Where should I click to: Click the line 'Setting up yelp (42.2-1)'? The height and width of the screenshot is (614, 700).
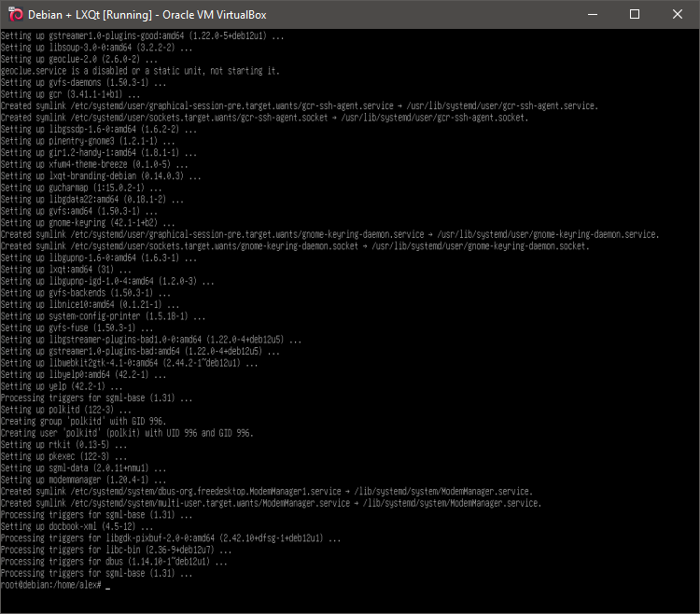click(x=62, y=386)
